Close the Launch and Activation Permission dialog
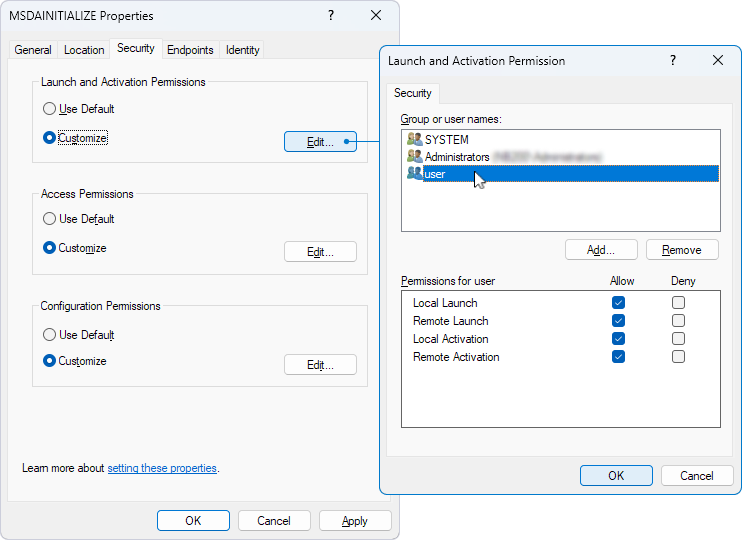 coord(717,60)
